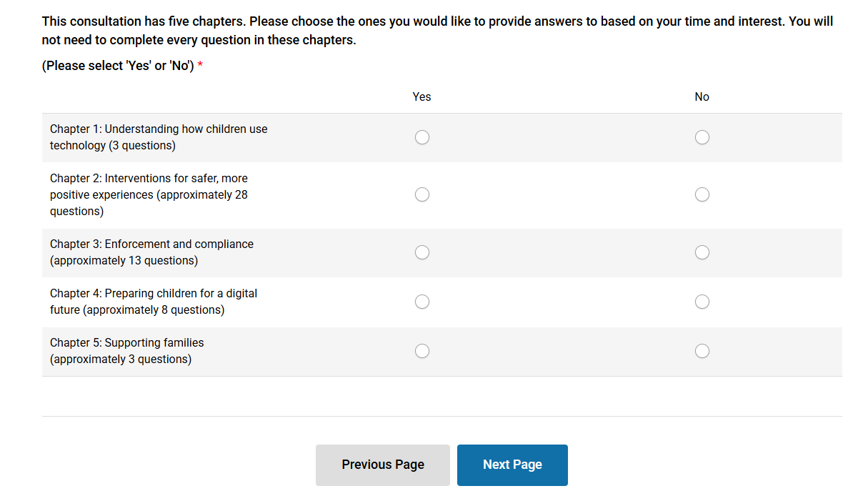Click the Chapter 1 row label text
The width and height of the screenshot is (868, 491).
pyautogui.click(x=159, y=137)
